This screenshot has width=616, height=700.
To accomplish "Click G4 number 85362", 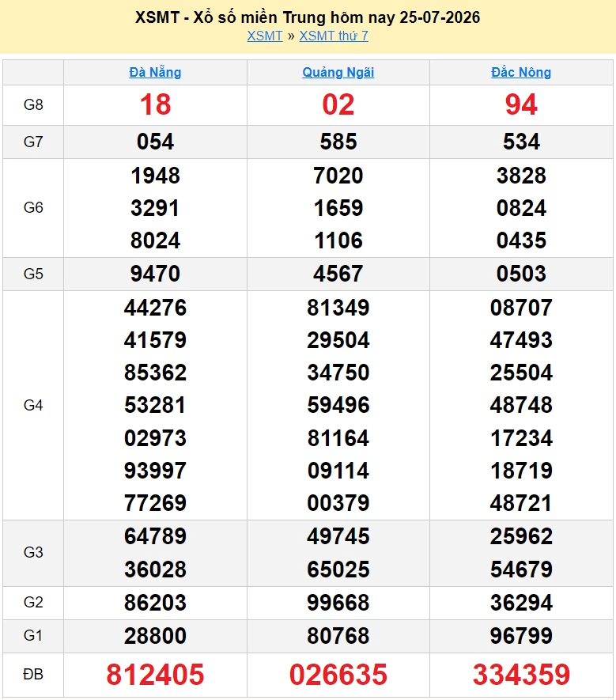I will (x=155, y=373).
